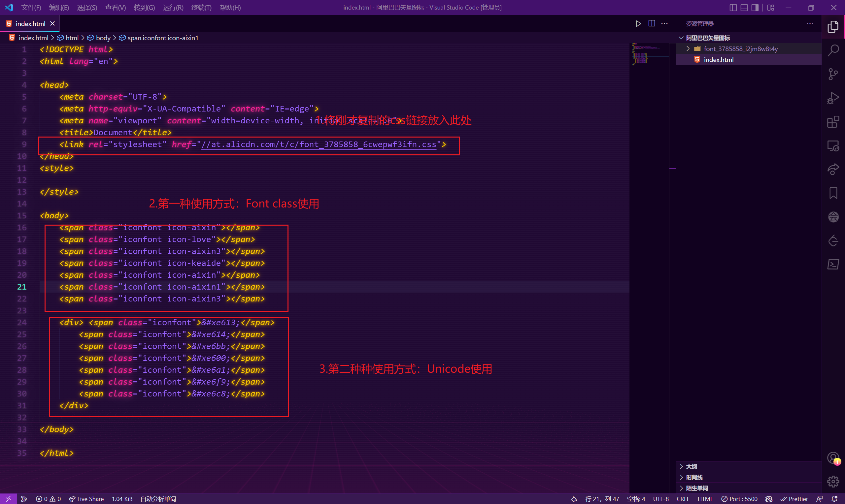Open the 帮助(H) menu
The height and width of the screenshot is (504, 845).
tap(230, 8)
